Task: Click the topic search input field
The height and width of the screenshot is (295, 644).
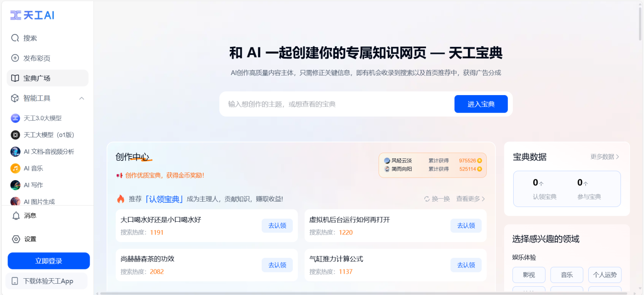Action: [x=335, y=104]
